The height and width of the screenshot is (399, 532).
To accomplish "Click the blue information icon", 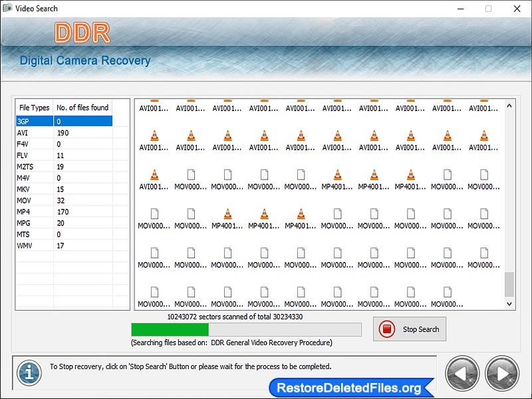I will [29, 373].
